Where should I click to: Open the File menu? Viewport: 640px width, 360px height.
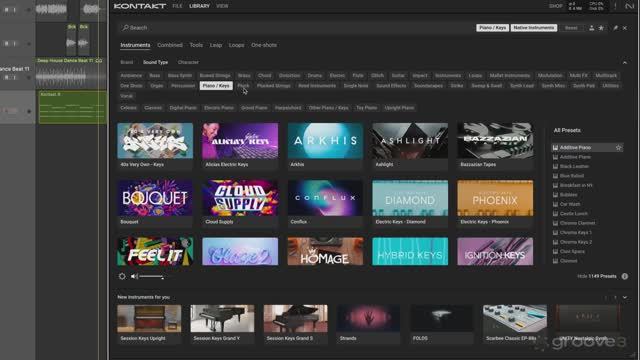[x=177, y=6]
